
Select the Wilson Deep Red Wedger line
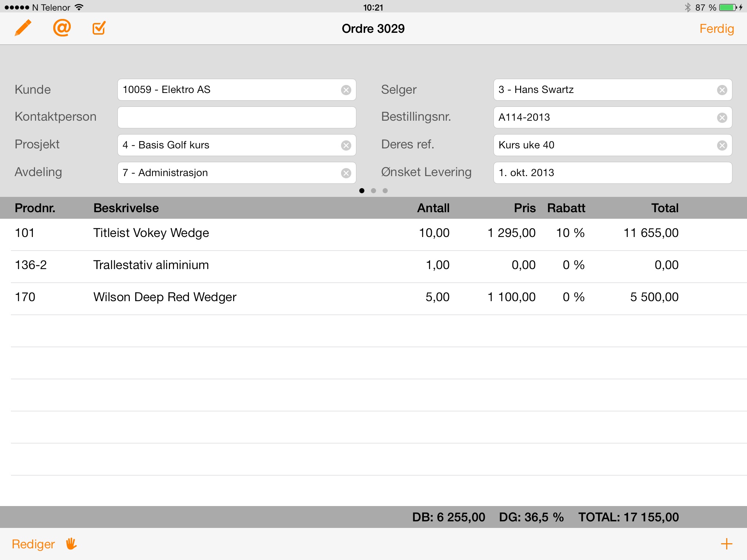pyautogui.click(x=373, y=299)
